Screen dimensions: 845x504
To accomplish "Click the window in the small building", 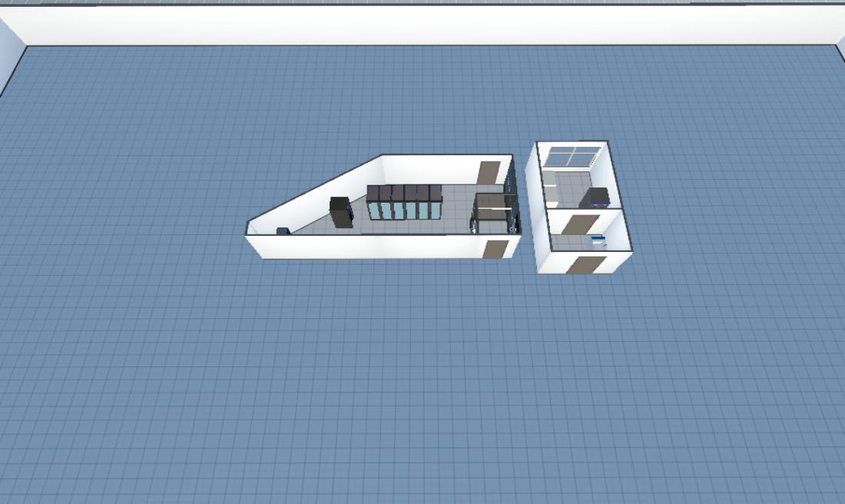I will (572, 157).
